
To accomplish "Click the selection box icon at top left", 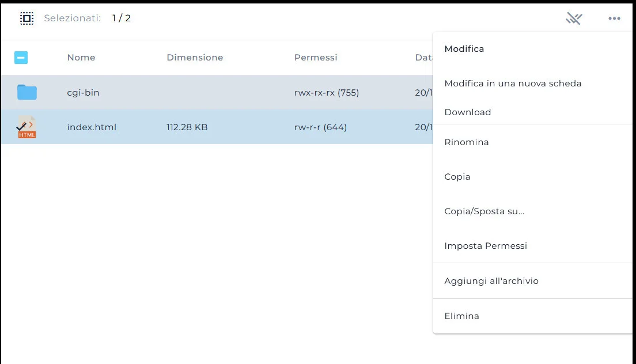I will [26, 18].
